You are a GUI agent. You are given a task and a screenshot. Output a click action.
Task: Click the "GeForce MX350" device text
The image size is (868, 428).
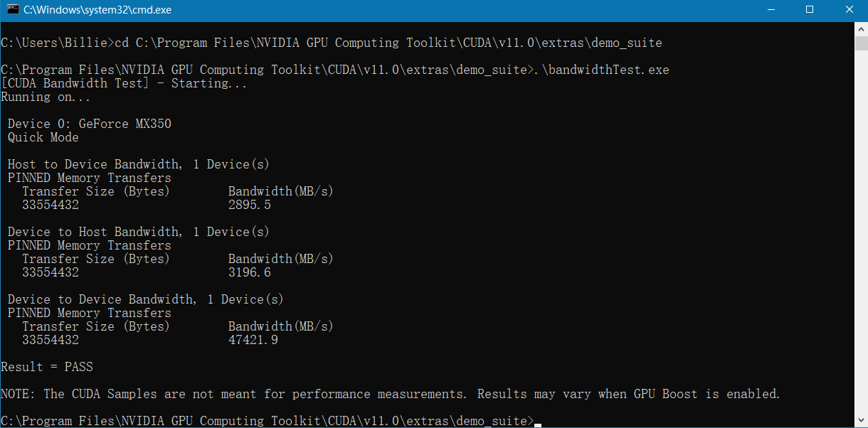click(x=125, y=124)
